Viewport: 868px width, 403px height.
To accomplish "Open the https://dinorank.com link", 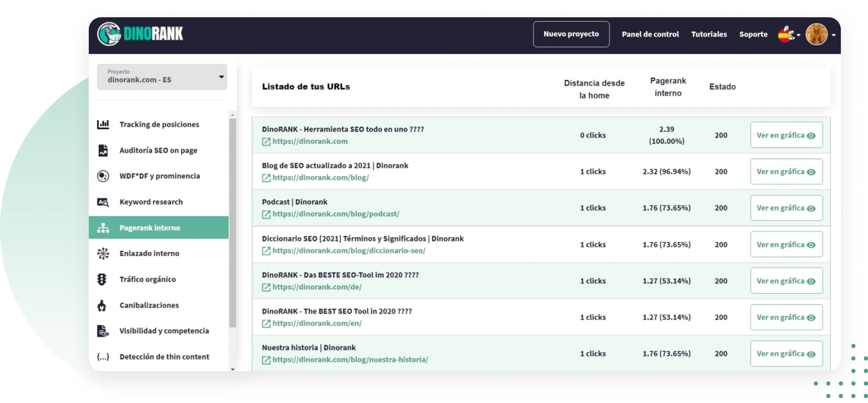I will [310, 141].
